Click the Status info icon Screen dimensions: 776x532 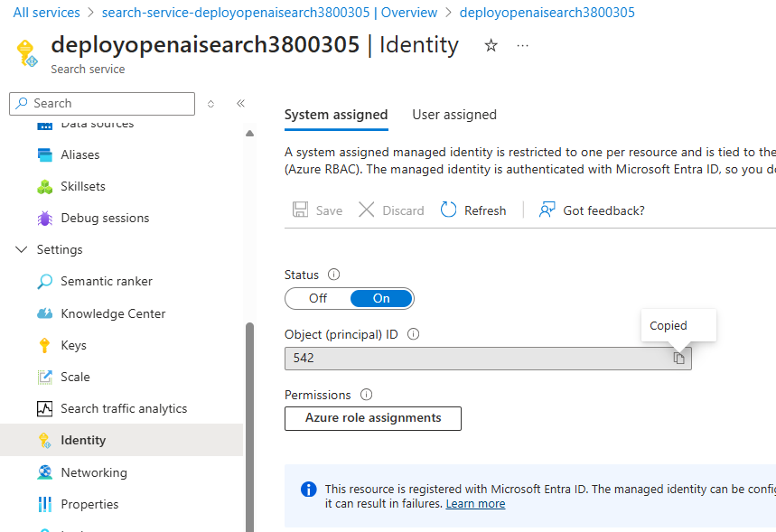(334, 275)
